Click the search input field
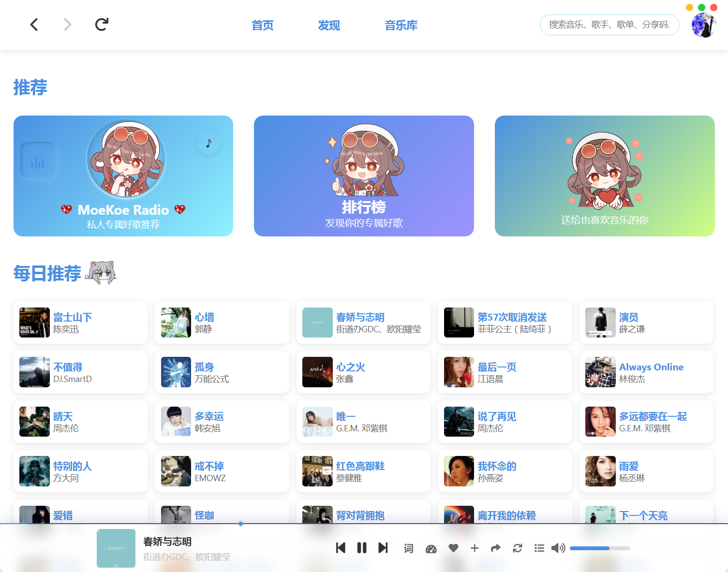Image resolution: width=728 pixels, height=572 pixels. point(609,25)
